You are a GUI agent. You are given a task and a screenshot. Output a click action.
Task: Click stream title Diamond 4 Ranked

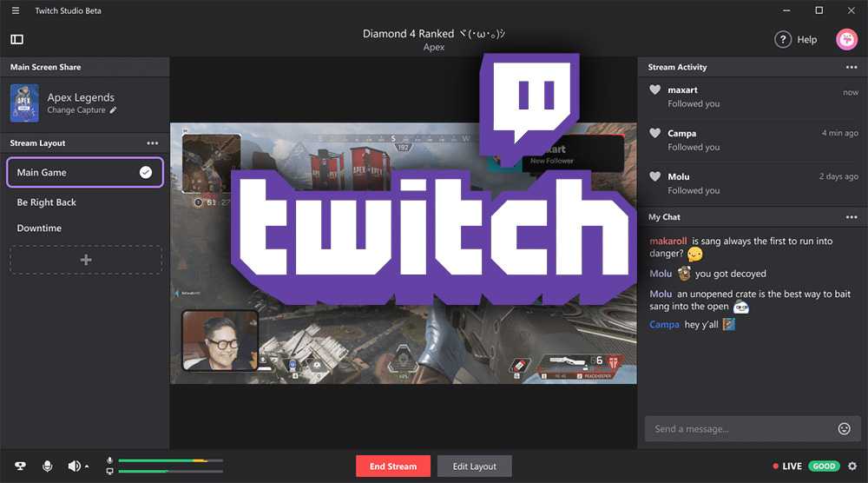pos(434,34)
